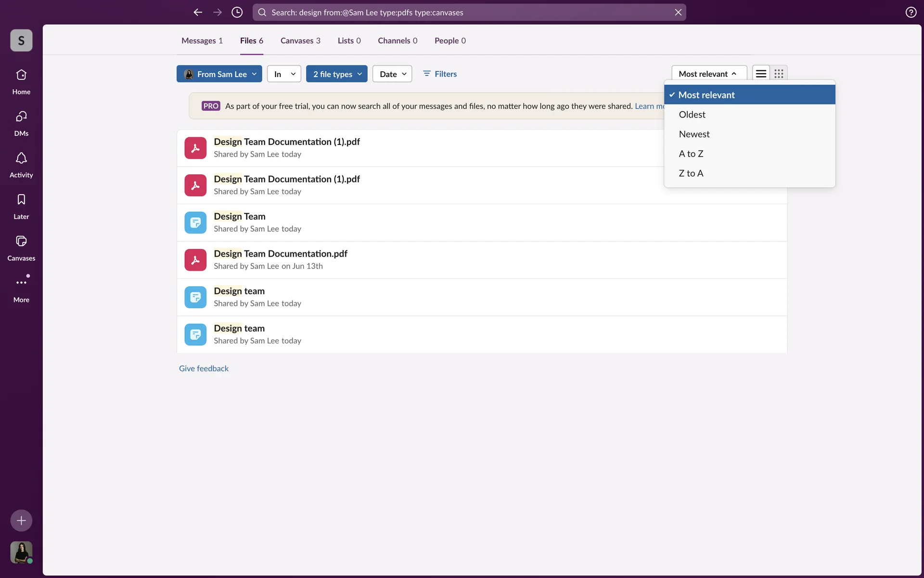Open the 2 file types dropdown

click(x=337, y=74)
